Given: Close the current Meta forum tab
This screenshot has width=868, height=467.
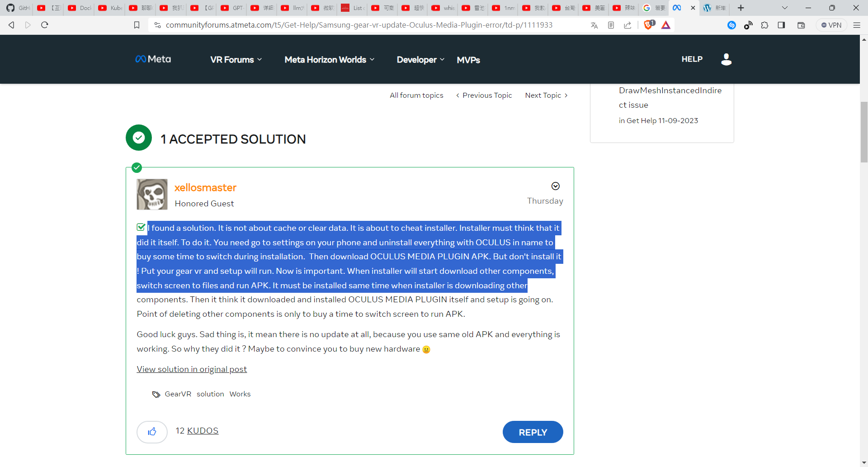Looking at the screenshot, I should pyautogui.click(x=693, y=8).
